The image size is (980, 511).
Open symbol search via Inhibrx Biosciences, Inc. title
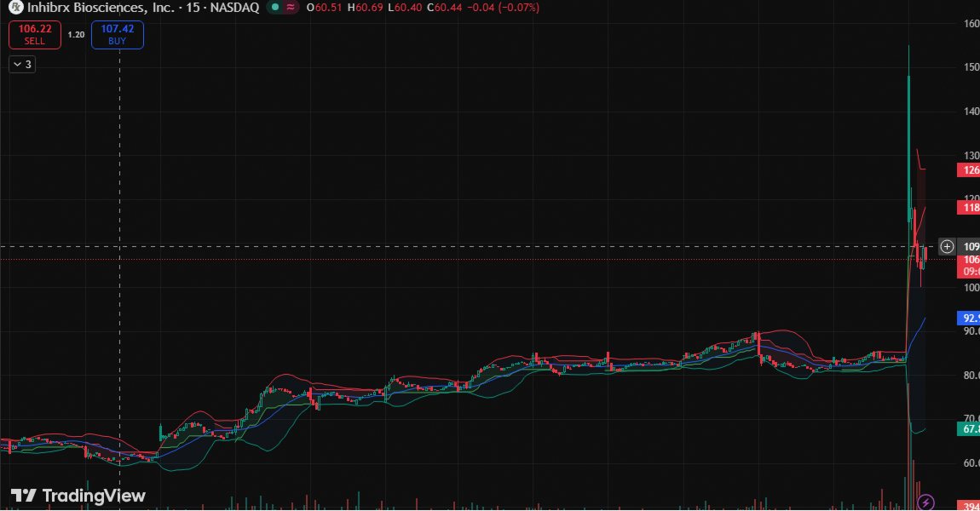[x=101, y=8]
